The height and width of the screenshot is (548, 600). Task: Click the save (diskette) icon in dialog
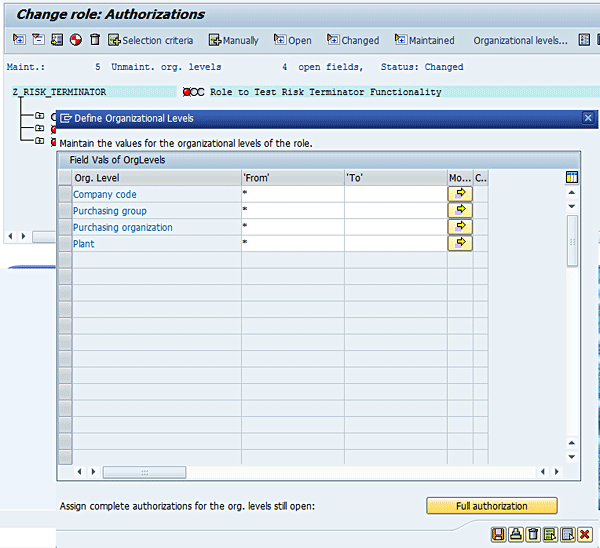click(x=498, y=534)
